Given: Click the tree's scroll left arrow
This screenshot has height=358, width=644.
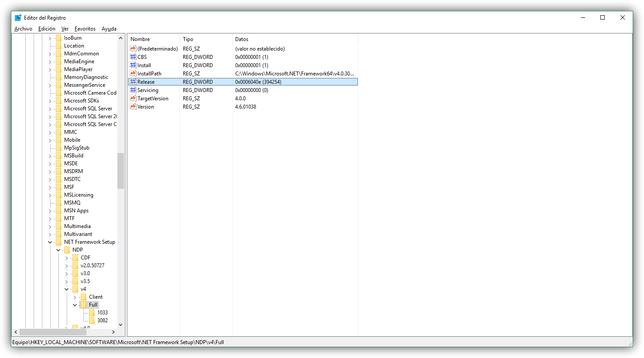Looking at the screenshot, I should coord(16,332).
